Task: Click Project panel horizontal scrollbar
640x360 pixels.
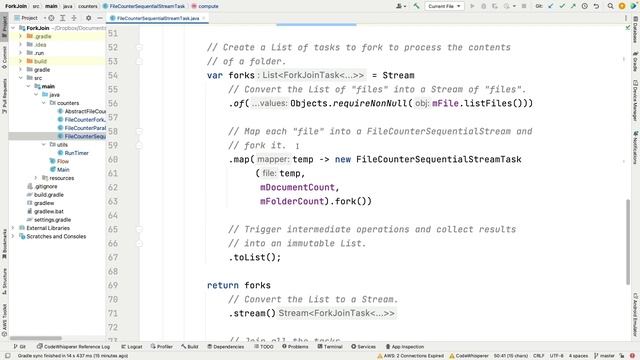Action: [x=36, y=338]
